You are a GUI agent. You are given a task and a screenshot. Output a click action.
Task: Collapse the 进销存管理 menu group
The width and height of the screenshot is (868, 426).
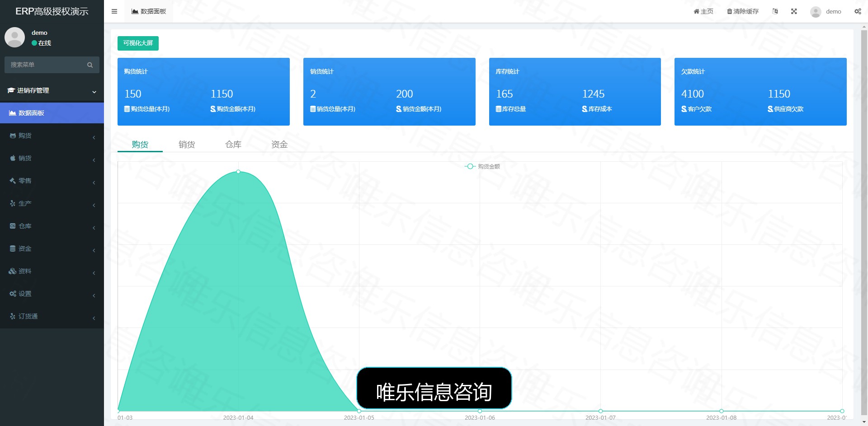(x=94, y=92)
